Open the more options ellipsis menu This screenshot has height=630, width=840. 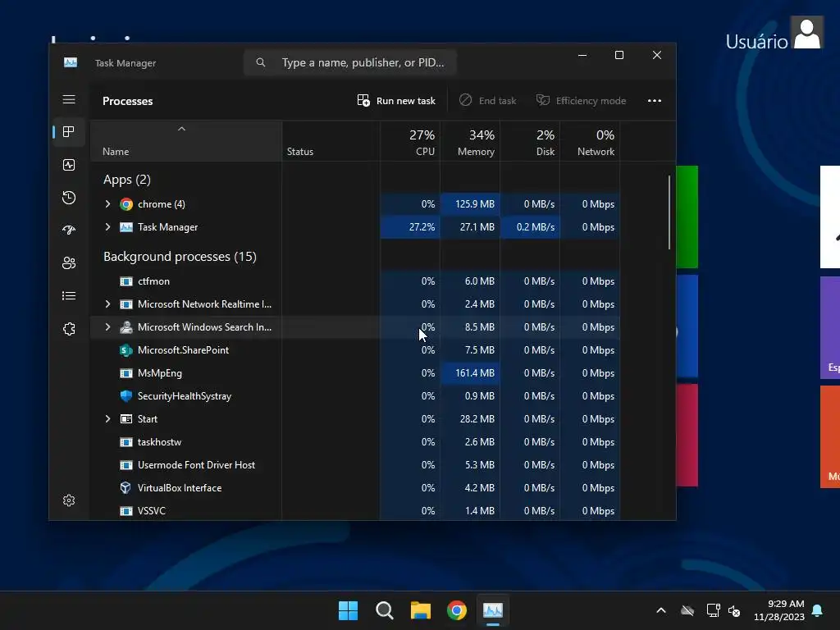click(654, 101)
